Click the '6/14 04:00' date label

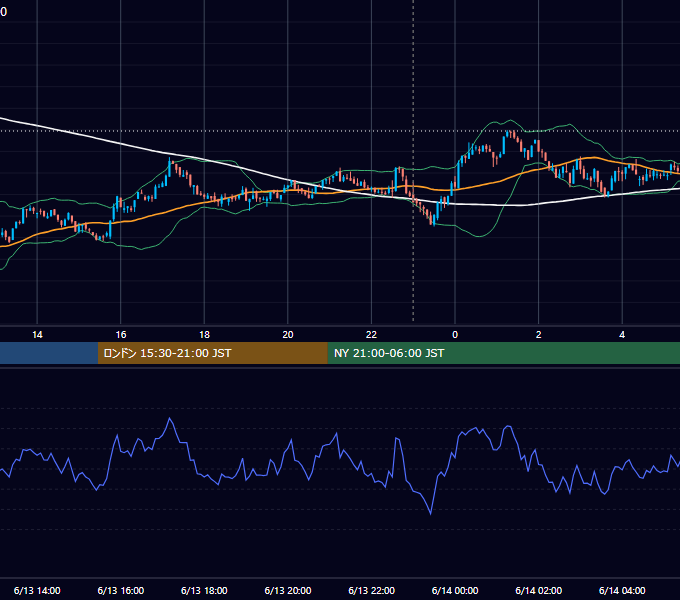pyautogui.click(x=622, y=590)
